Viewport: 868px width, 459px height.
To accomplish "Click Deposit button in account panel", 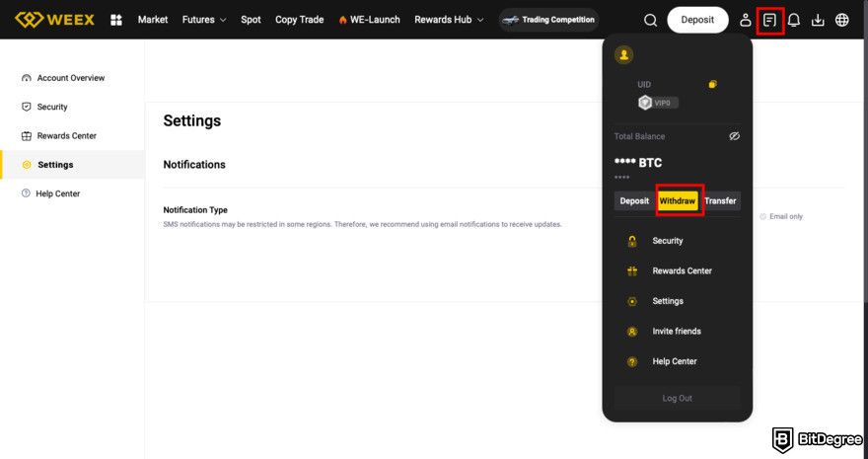I will click(x=634, y=201).
